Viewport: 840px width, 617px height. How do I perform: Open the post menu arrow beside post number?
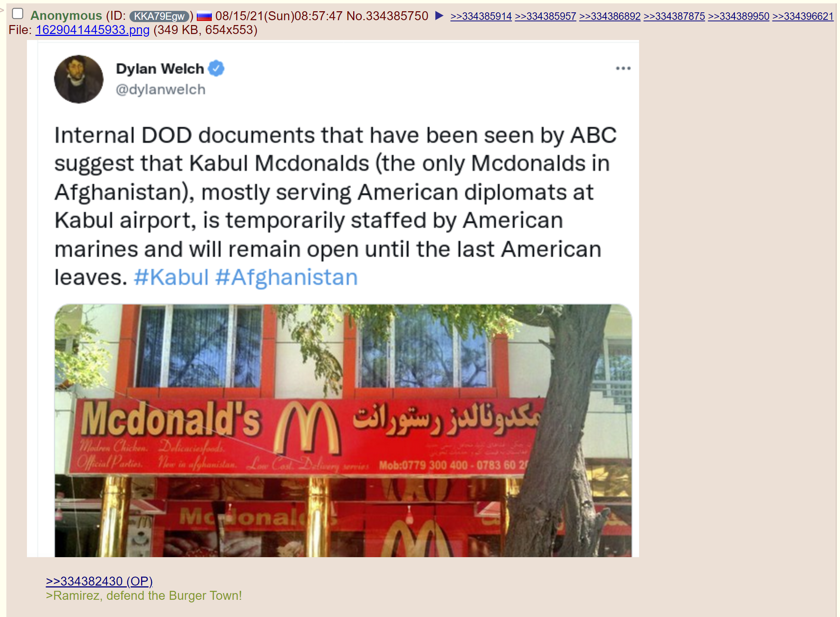439,16
